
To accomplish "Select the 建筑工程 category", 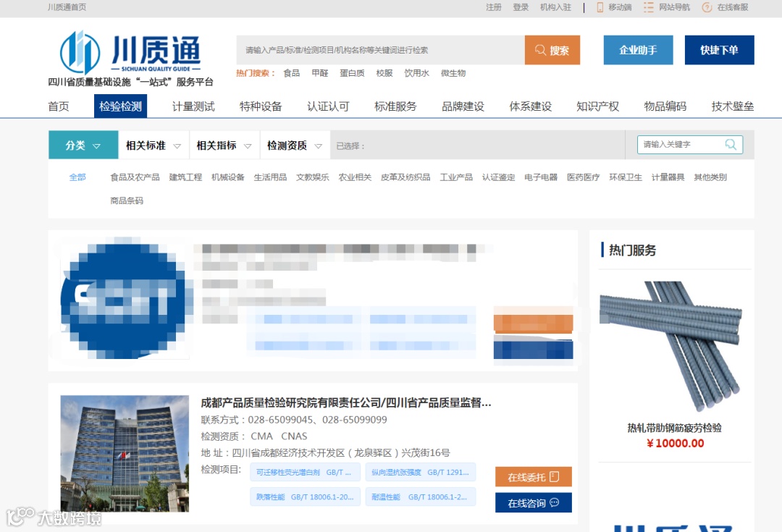I will click(185, 177).
